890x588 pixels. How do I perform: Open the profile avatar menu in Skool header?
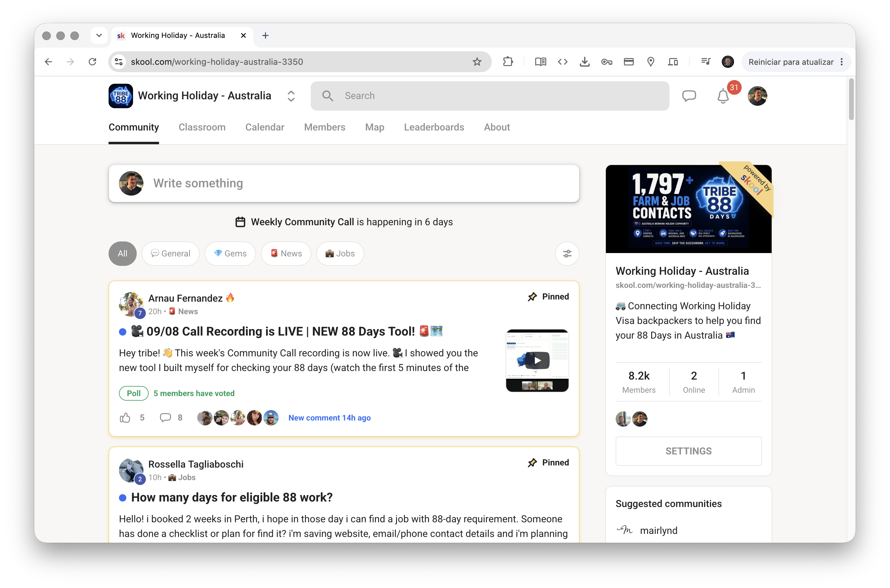point(757,96)
